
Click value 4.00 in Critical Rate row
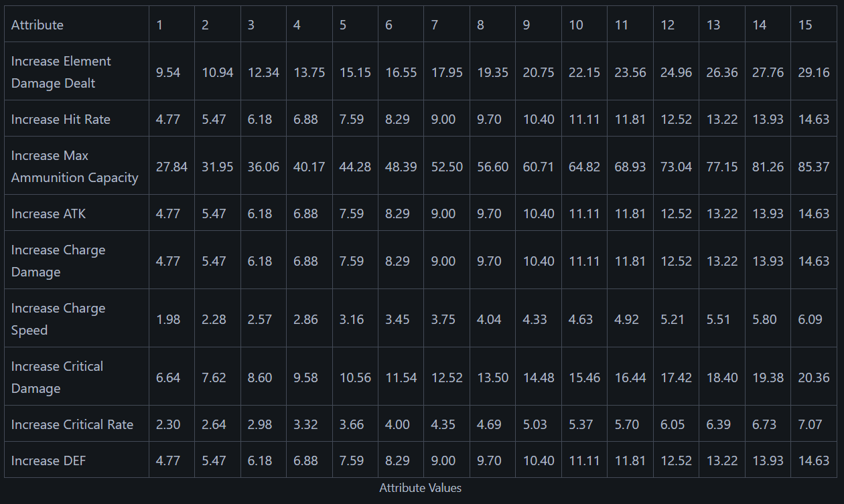coord(398,424)
